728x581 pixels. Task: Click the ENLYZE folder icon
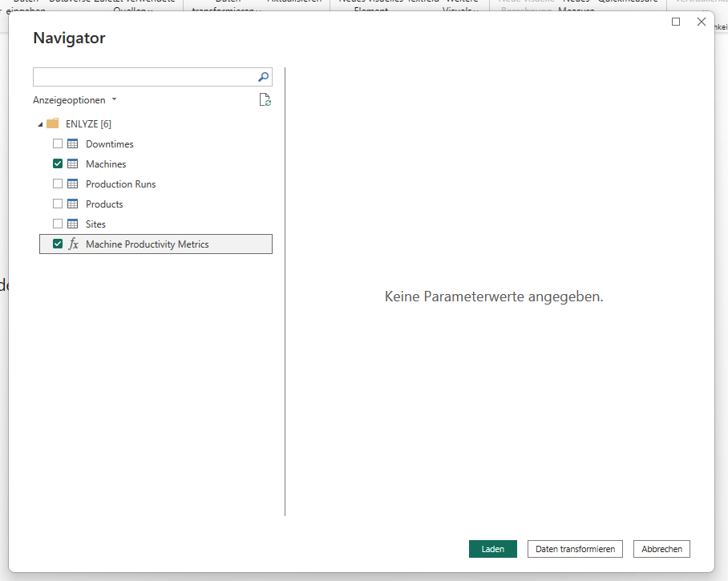point(53,123)
